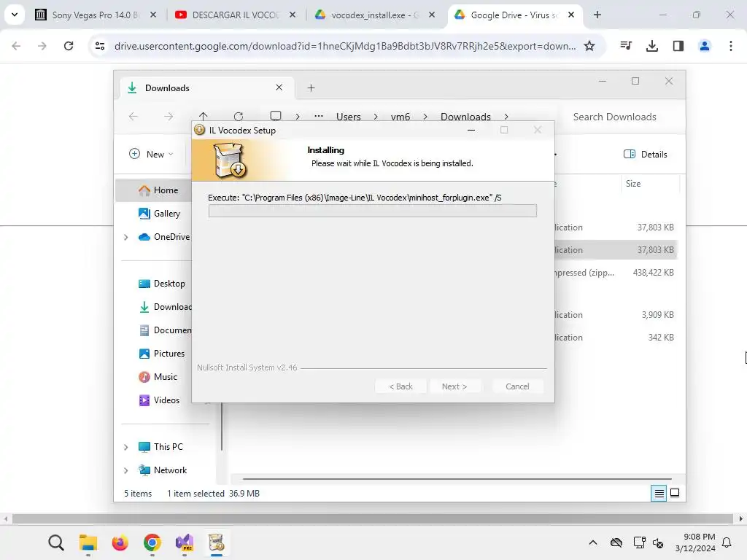Image resolution: width=747 pixels, height=560 pixels.
Task: Expand the chevron after Downloads breadcrumb
Action: [x=506, y=117]
